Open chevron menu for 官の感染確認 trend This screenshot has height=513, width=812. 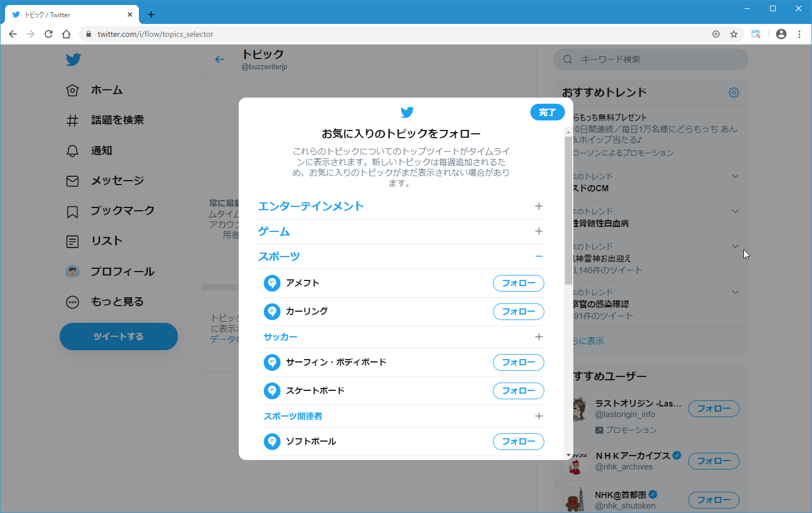pyautogui.click(x=735, y=292)
